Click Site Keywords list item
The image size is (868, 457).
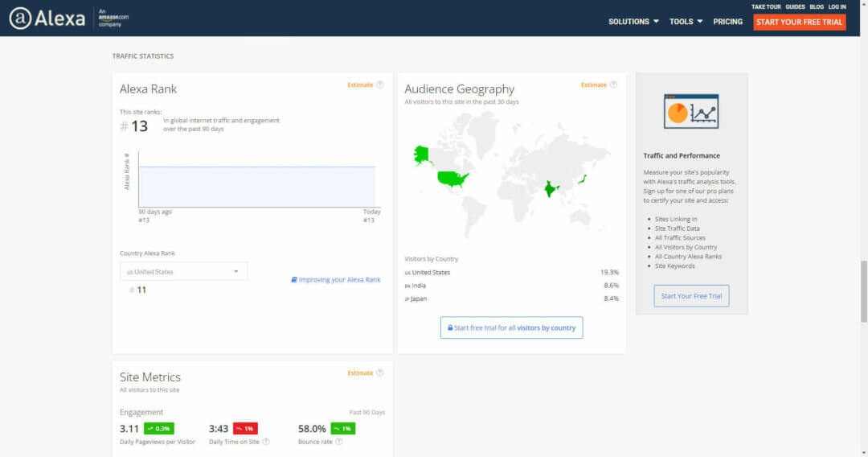pyautogui.click(x=675, y=266)
